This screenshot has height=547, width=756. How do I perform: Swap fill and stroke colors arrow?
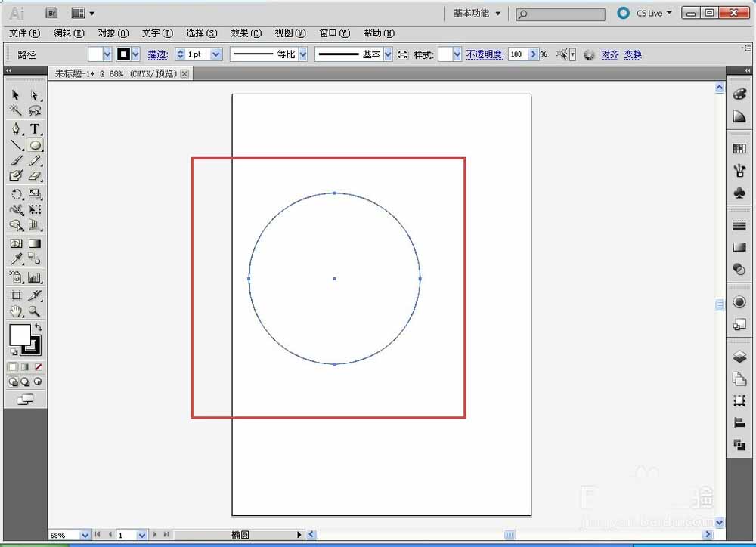click(38, 327)
